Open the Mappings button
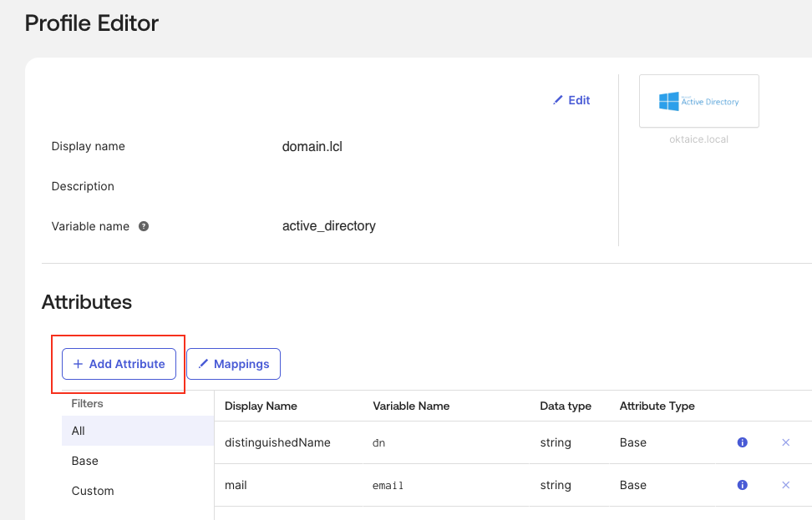This screenshot has height=520, width=812. point(234,364)
